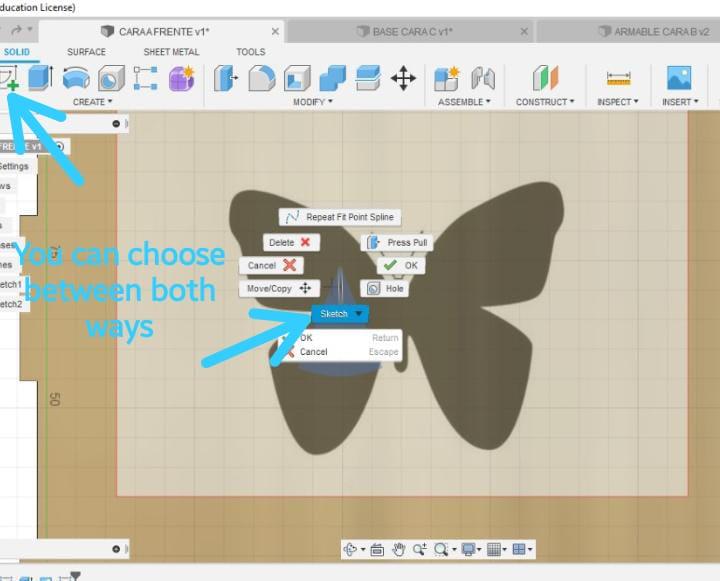Choose OK Return in context list
This screenshot has height=581, width=720.
[x=340, y=338]
